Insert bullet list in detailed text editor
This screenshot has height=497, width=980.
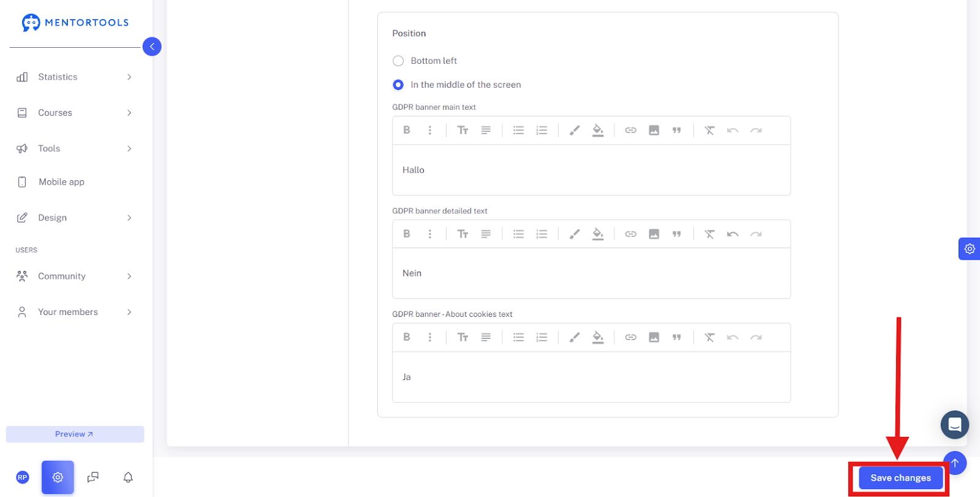tap(519, 233)
